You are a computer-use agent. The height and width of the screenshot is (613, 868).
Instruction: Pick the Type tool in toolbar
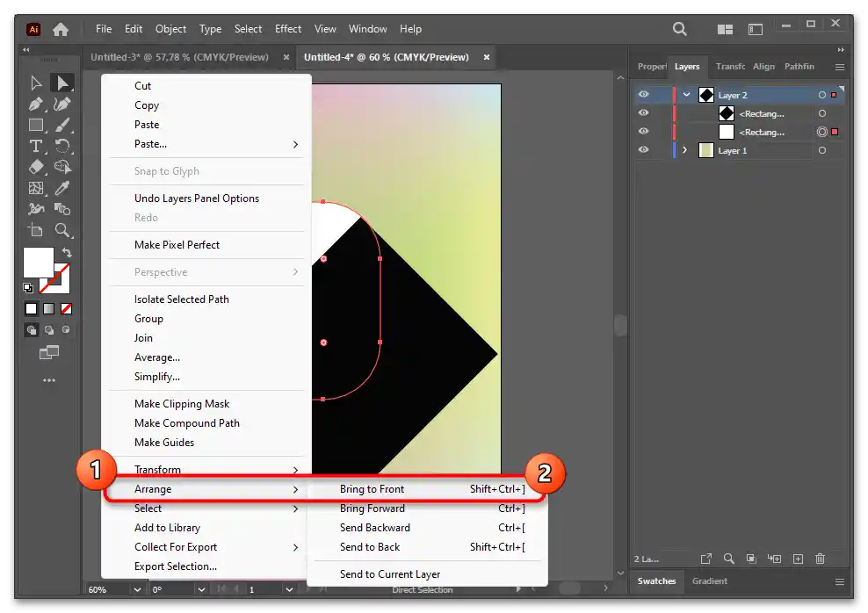pos(36,146)
